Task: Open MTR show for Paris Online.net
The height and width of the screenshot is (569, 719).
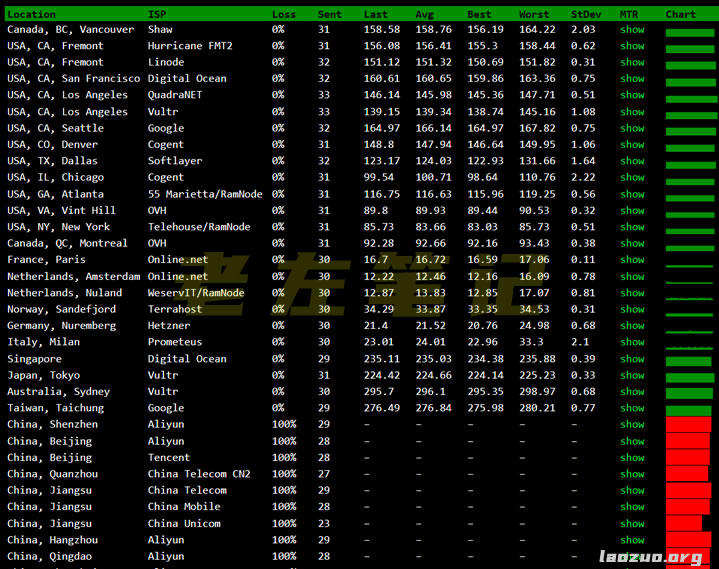Action: coord(632,260)
